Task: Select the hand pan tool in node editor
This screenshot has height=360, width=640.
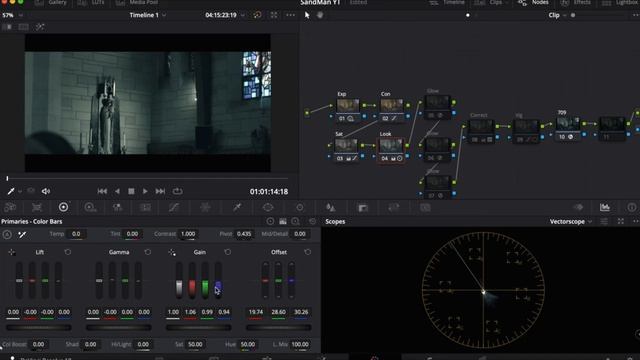Action: tap(320, 15)
